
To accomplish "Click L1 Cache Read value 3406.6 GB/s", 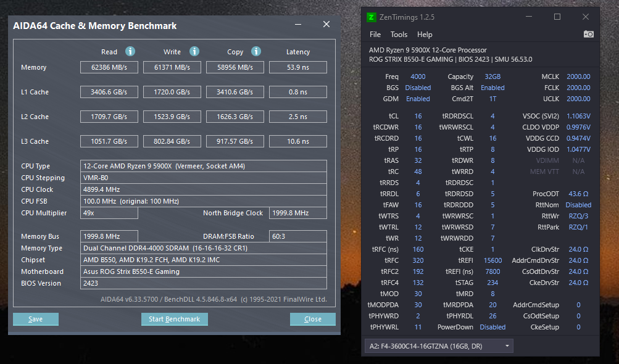I will (109, 92).
